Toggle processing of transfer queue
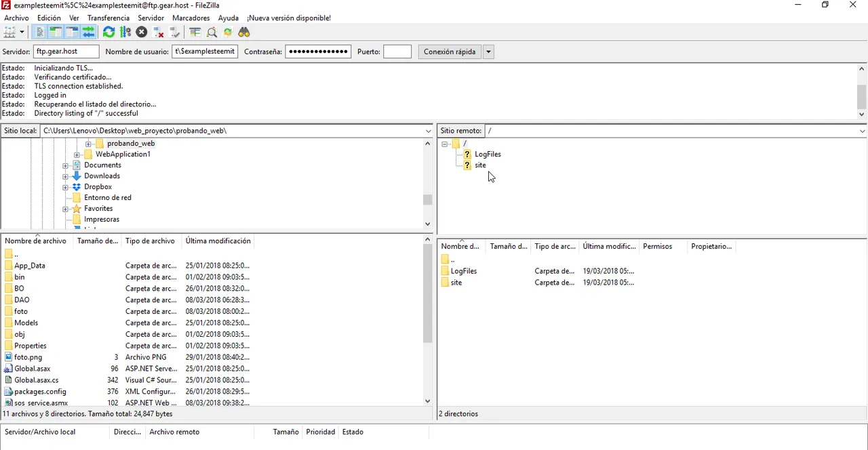Viewport: 868px width, 450px height. pyautogui.click(x=125, y=32)
